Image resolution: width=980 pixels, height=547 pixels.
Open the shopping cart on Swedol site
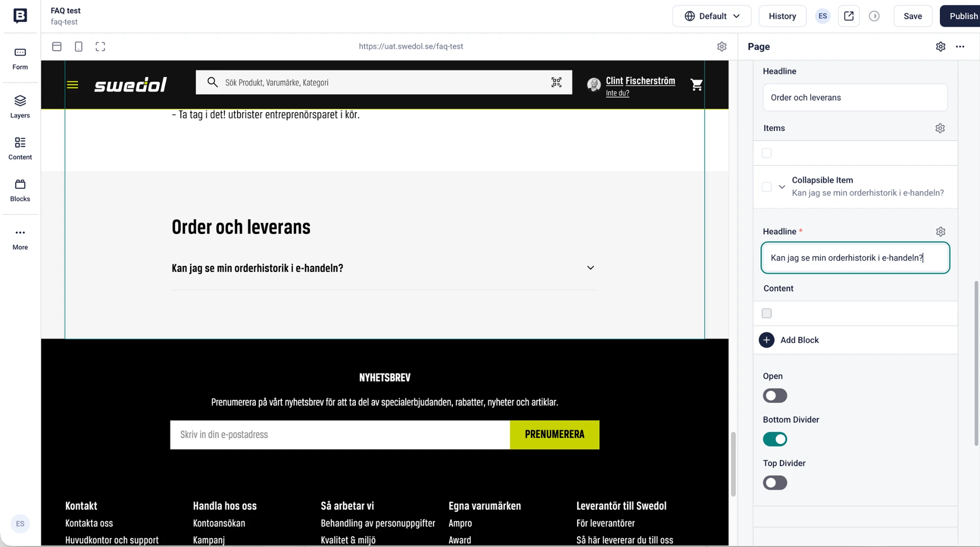point(696,85)
